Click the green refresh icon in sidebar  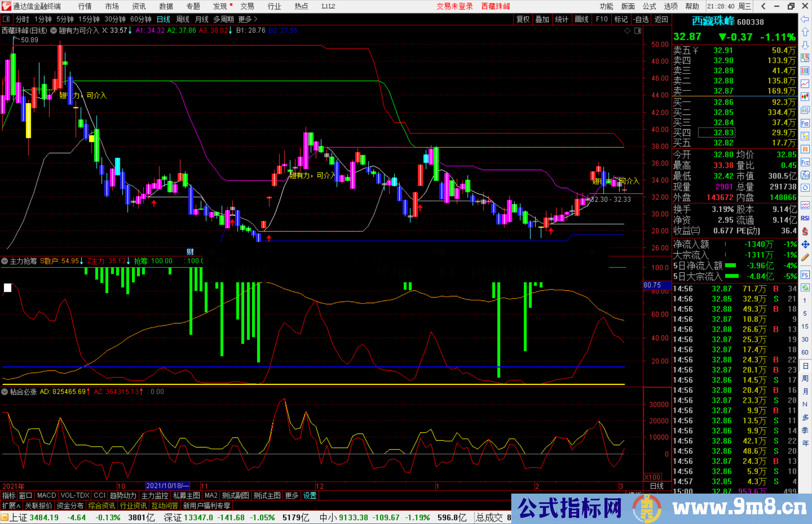click(805, 288)
